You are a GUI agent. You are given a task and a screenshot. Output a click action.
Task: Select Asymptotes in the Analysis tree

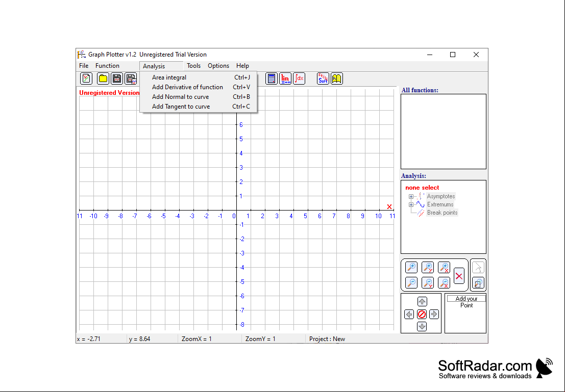440,196
